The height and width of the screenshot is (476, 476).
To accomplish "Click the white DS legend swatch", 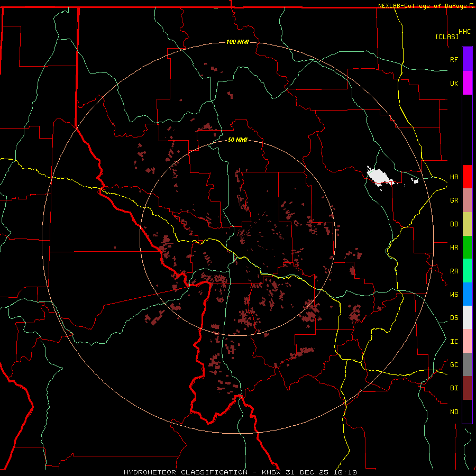I will click(x=467, y=317).
